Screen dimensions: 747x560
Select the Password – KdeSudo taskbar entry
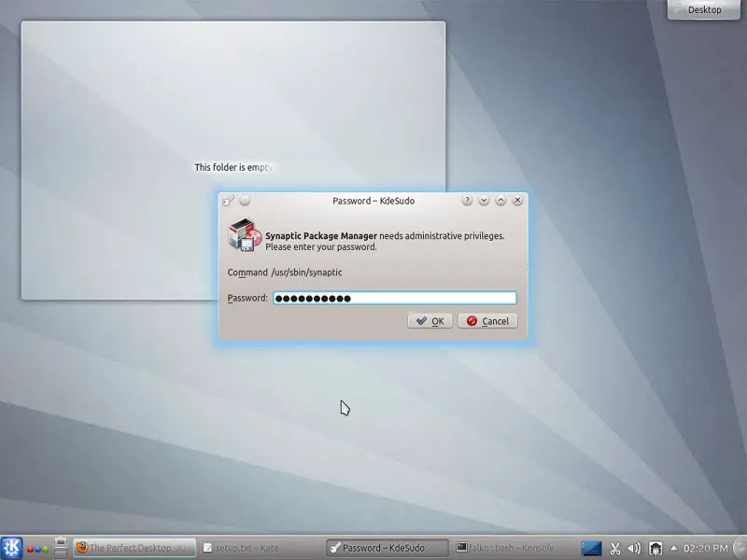click(388, 548)
